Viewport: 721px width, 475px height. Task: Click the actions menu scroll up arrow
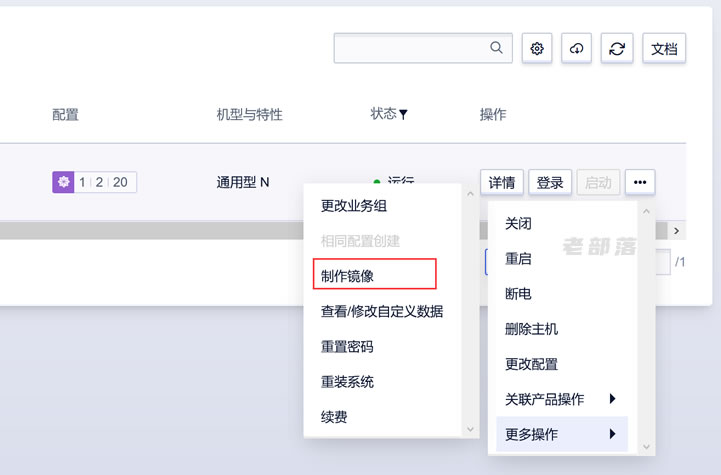pyautogui.click(x=646, y=212)
